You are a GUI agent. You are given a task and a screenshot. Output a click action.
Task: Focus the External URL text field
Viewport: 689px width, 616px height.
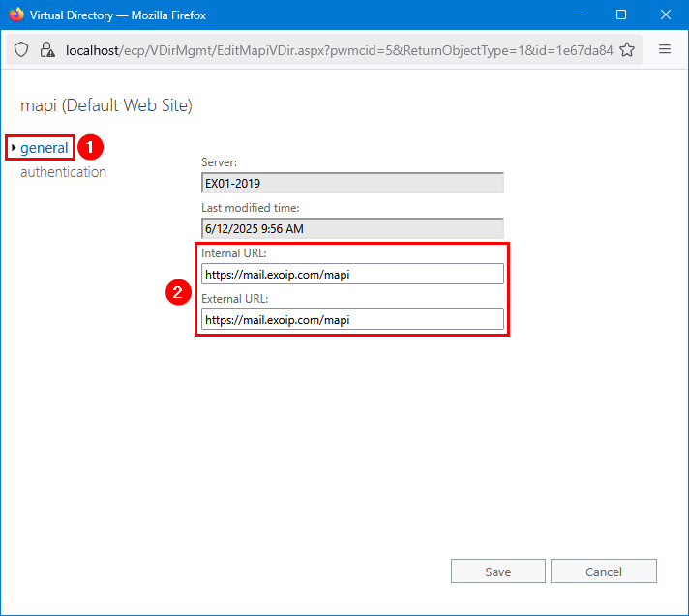352,319
